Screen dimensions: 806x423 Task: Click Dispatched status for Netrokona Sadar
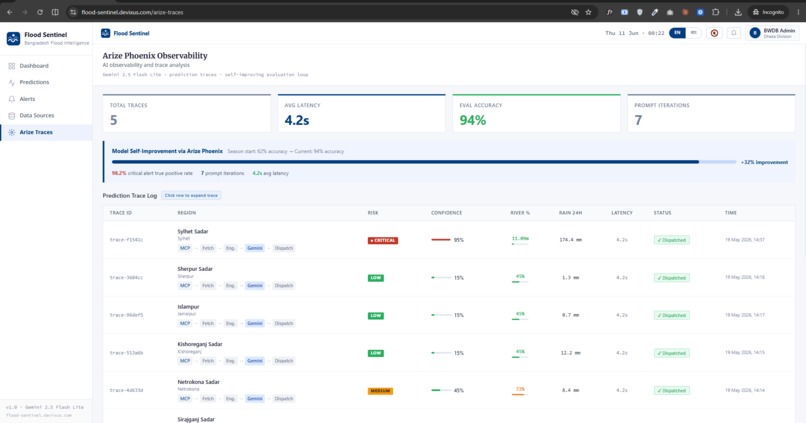coord(672,391)
